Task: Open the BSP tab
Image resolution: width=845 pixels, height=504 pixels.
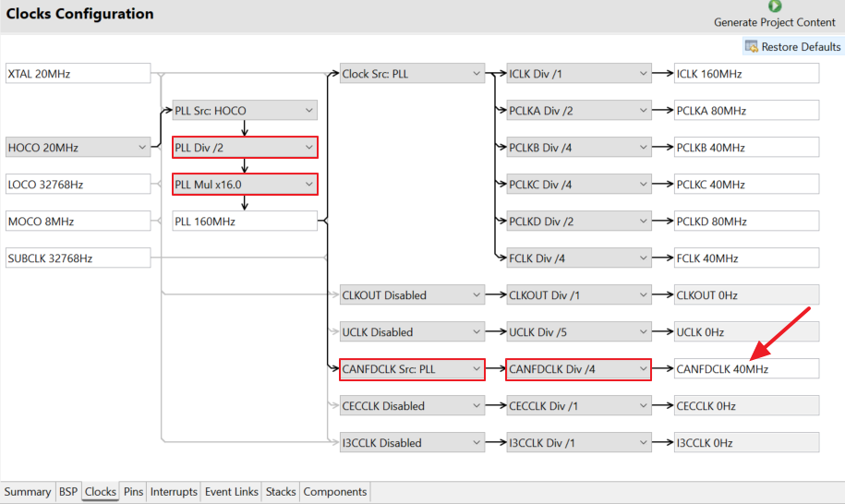Action: (x=68, y=492)
